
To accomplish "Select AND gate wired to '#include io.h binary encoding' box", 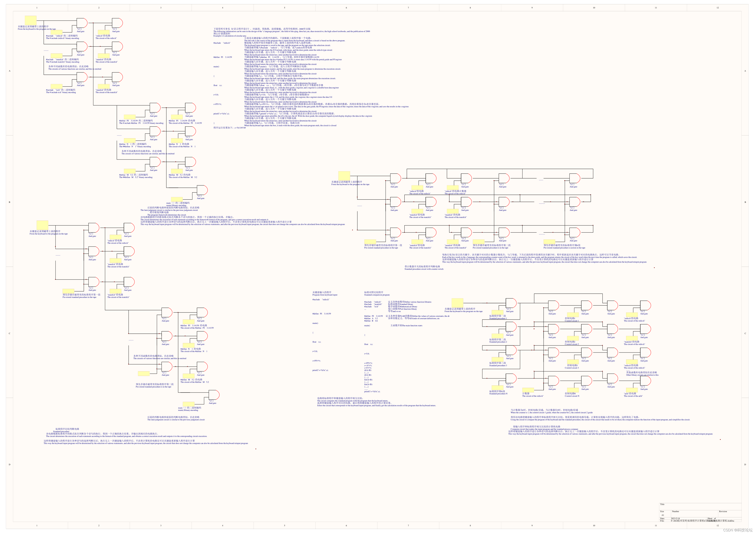I will coord(82,77).
